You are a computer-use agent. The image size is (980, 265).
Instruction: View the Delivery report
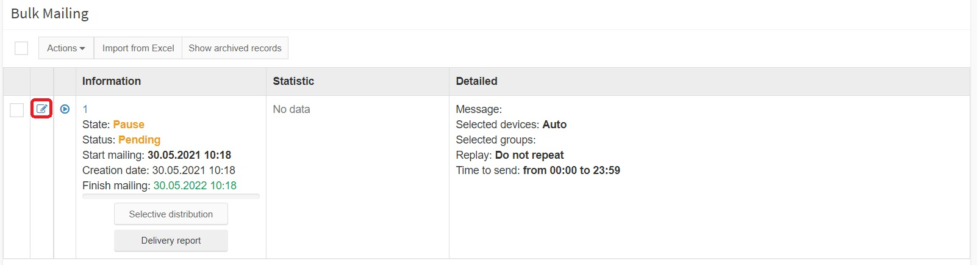click(x=171, y=241)
